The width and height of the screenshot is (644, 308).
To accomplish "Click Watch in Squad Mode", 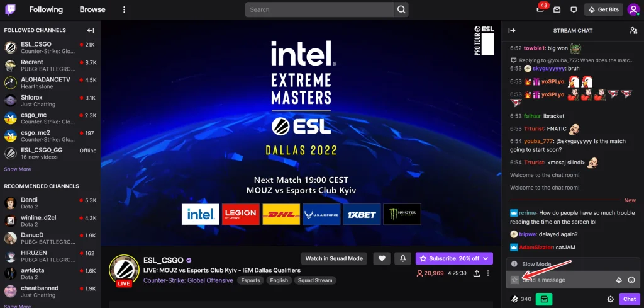I will click(x=334, y=258).
